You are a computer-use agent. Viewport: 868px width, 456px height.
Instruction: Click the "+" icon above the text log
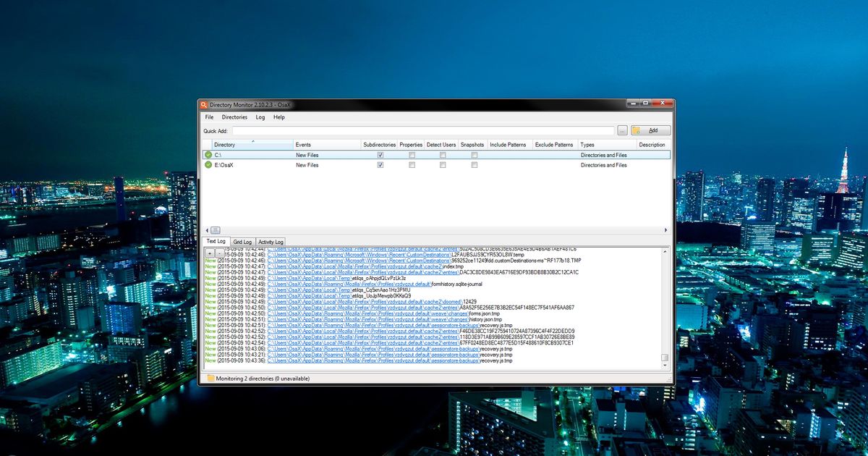click(x=210, y=253)
